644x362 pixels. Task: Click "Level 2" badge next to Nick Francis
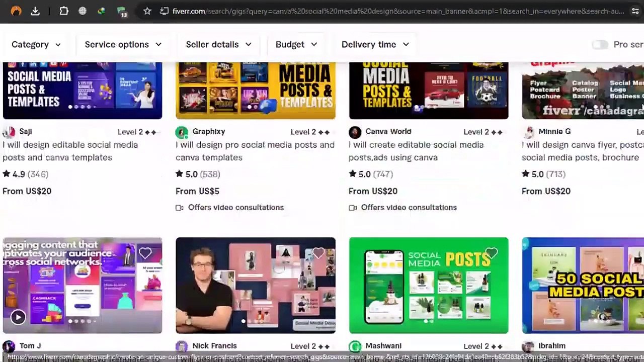point(310,346)
